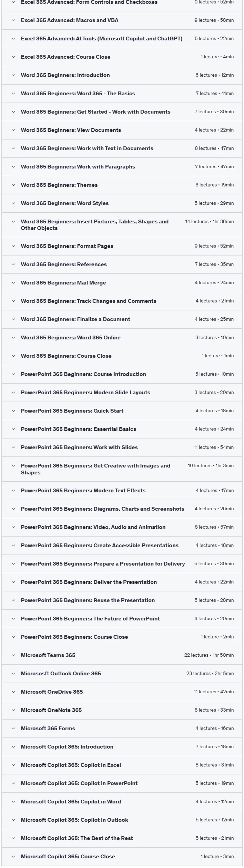The height and width of the screenshot is (868, 244).
Task: Expand Microsoft Teams 365 chevron
Action: pyautogui.click(x=13, y=655)
